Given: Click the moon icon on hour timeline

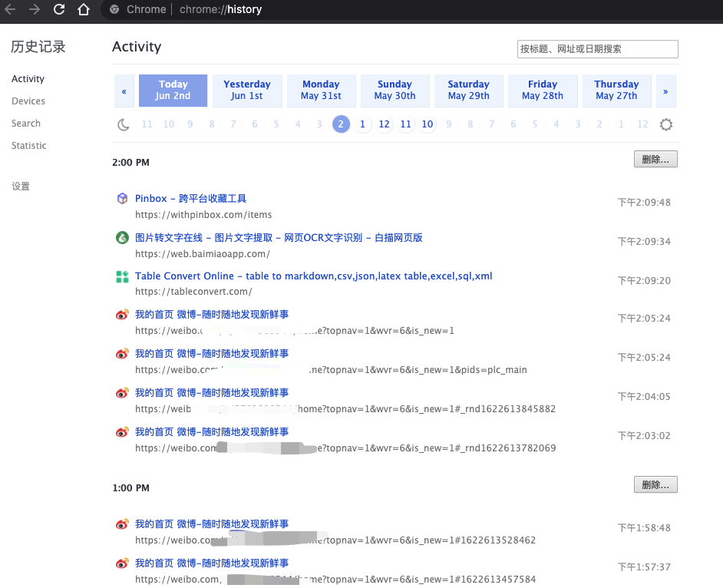Looking at the screenshot, I should tap(124, 124).
